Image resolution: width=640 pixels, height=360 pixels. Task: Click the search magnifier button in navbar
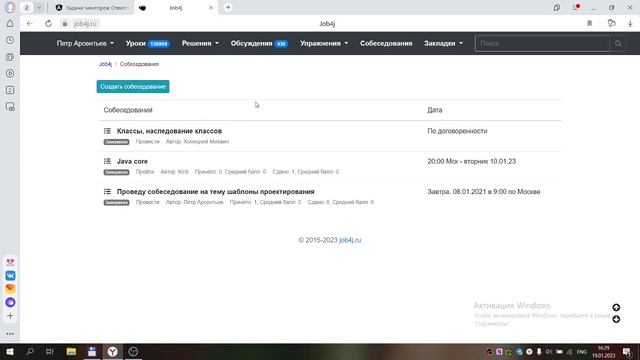pos(618,43)
